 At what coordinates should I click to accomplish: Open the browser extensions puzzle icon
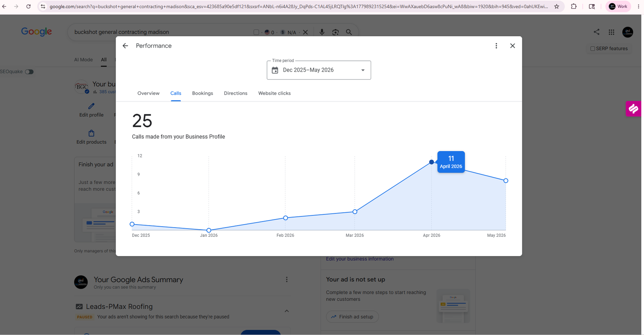(x=574, y=6)
